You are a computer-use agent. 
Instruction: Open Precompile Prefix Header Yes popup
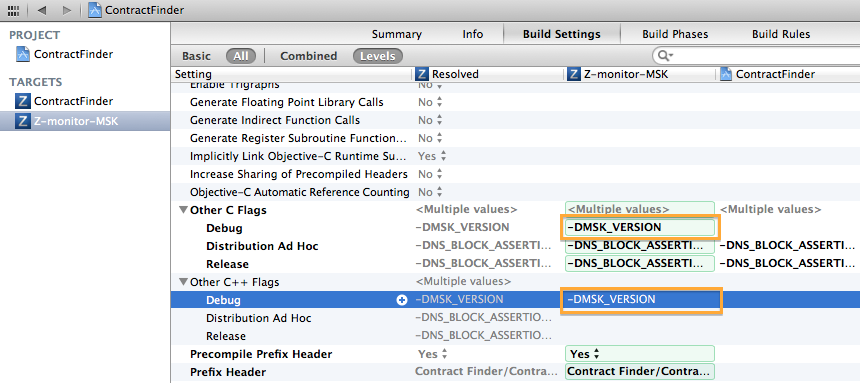(x=585, y=354)
